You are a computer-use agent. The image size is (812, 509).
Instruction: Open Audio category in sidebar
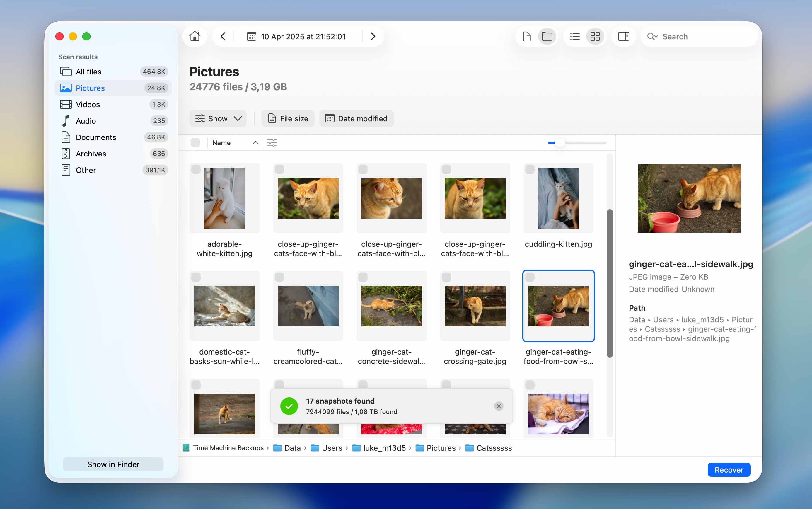click(113, 121)
